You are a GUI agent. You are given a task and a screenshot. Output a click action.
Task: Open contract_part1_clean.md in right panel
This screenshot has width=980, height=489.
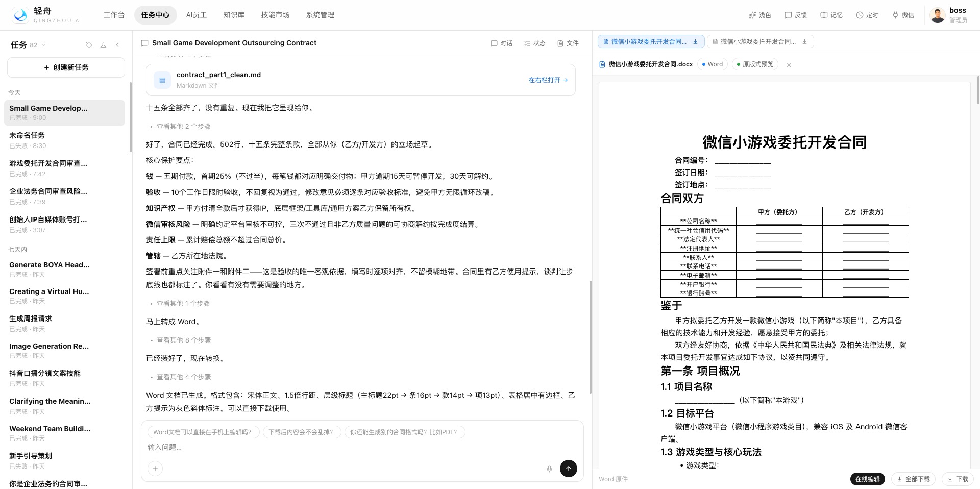tap(548, 80)
